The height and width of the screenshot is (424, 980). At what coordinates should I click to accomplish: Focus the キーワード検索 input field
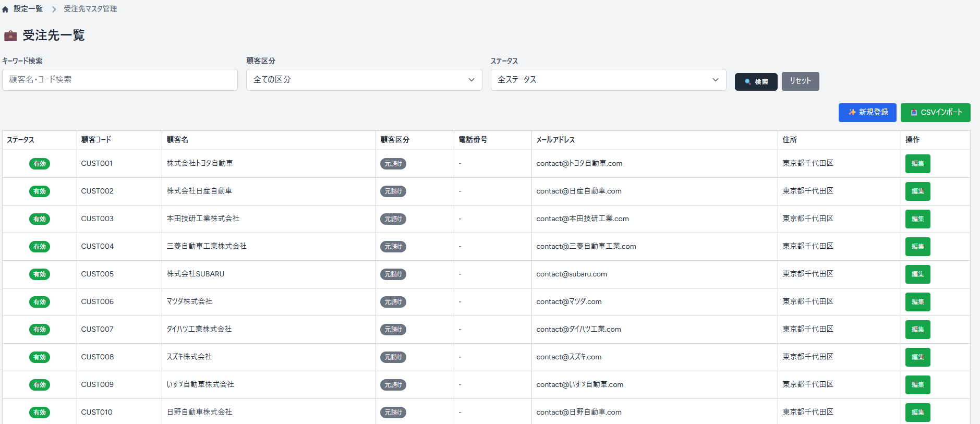[x=120, y=80]
